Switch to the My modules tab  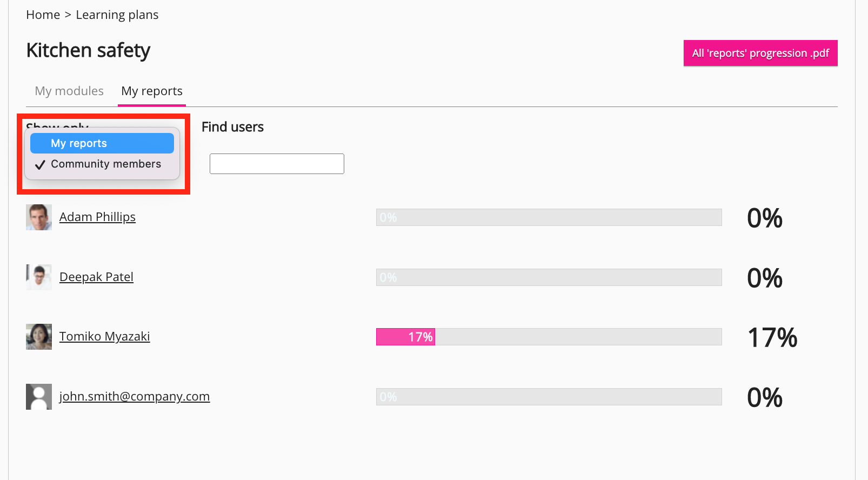[69, 91]
